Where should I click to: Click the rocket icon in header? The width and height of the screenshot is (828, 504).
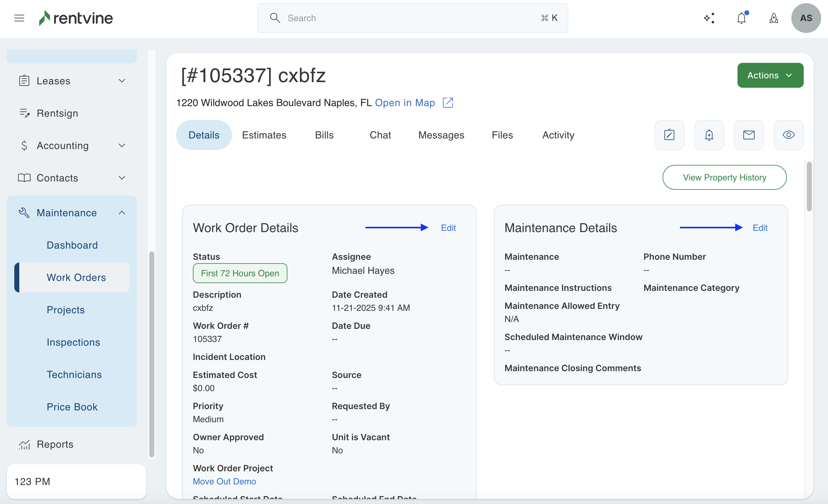(774, 18)
